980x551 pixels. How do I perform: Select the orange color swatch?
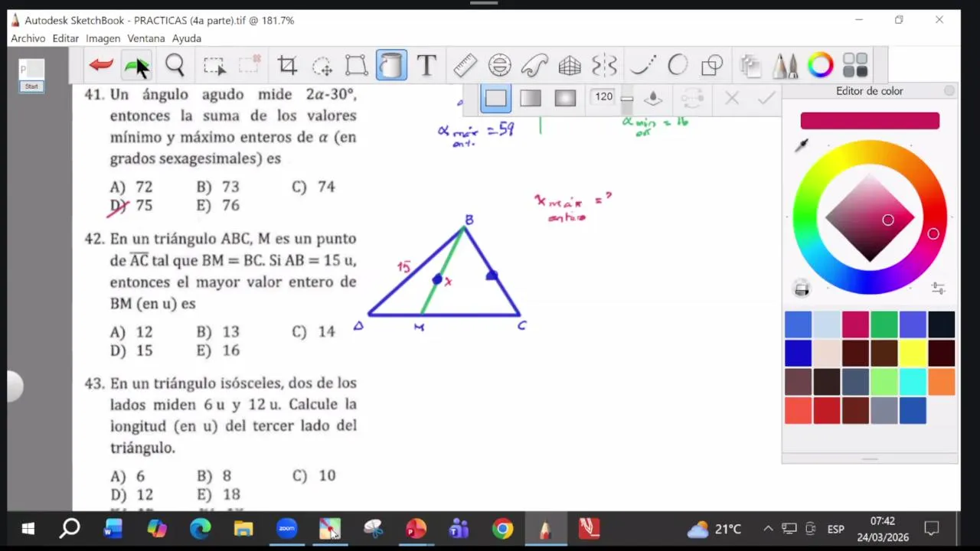(x=942, y=382)
